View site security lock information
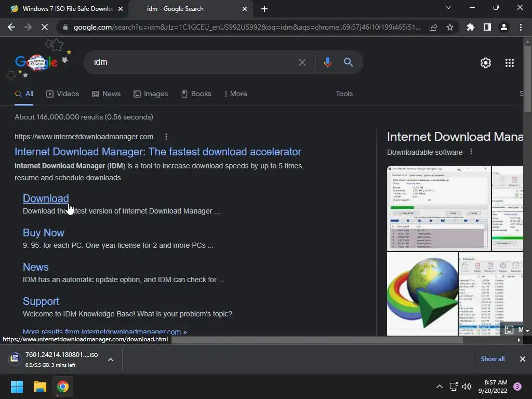This screenshot has width=532, height=399. (x=65, y=27)
